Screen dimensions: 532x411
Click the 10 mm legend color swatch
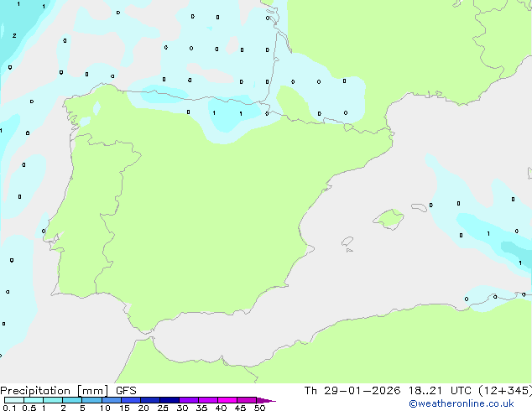coord(112,400)
